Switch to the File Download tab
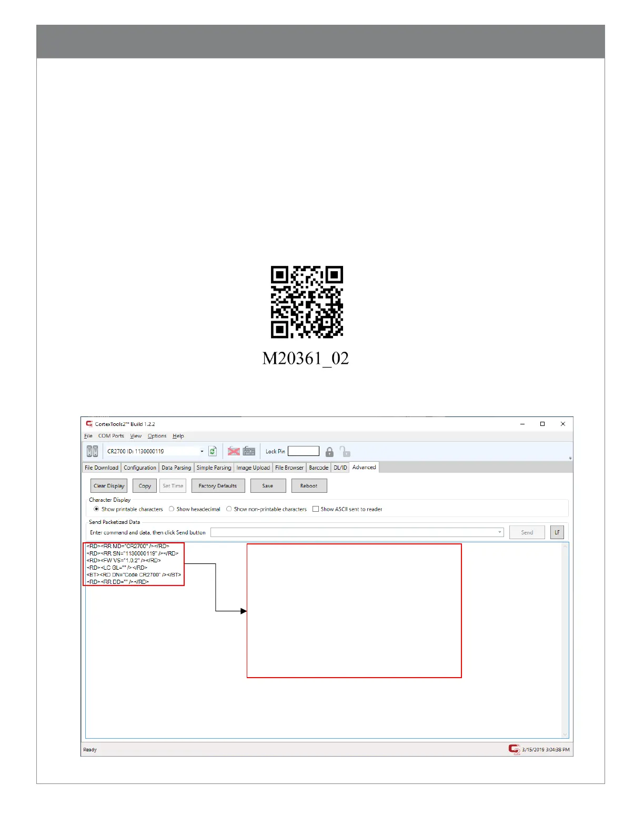 tap(102, 468)
